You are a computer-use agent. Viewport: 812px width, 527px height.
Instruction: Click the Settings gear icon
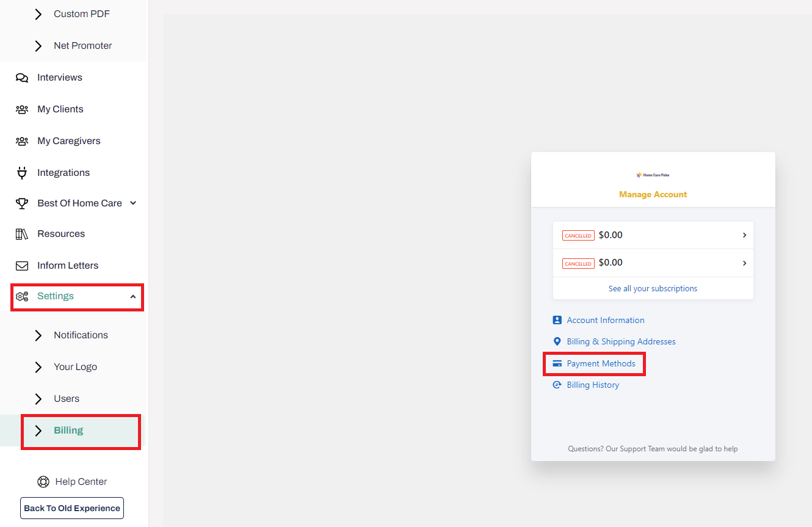22,296
